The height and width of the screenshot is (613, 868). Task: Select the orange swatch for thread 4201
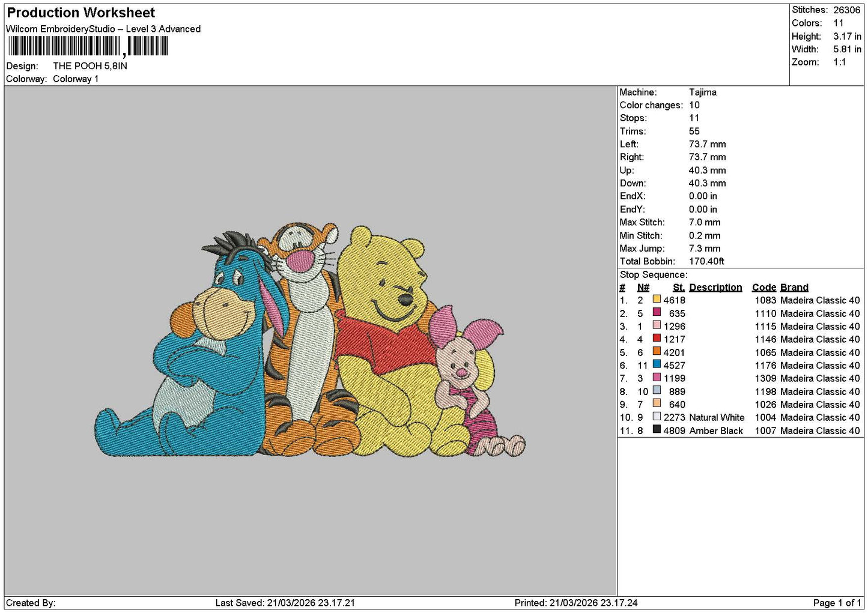tap(657, 351)
